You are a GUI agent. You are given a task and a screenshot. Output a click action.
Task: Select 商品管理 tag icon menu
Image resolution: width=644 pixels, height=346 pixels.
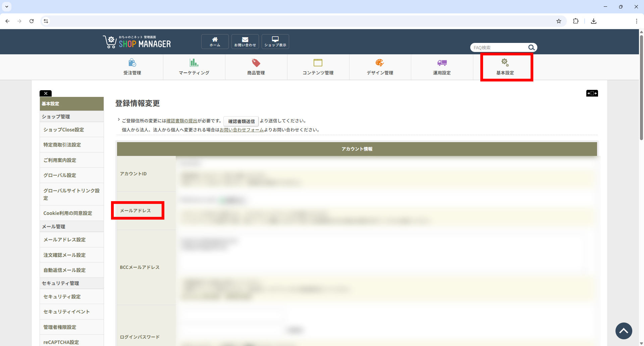(x=256, y=67)
